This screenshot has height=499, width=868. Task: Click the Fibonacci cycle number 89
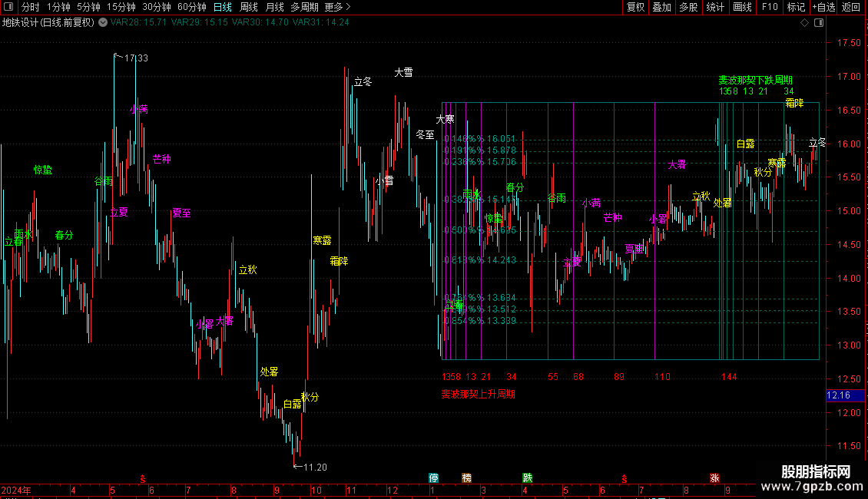(619, 377)
